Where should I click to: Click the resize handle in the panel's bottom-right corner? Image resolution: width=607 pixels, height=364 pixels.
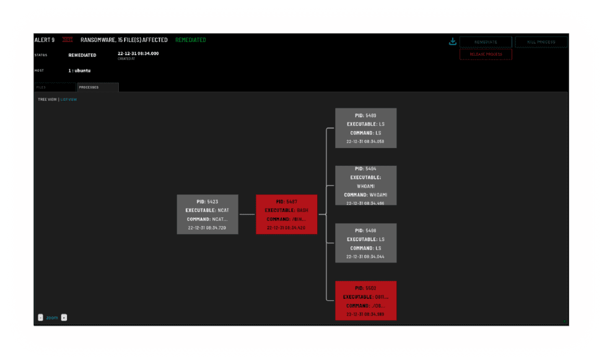click(x=564, y=321)
